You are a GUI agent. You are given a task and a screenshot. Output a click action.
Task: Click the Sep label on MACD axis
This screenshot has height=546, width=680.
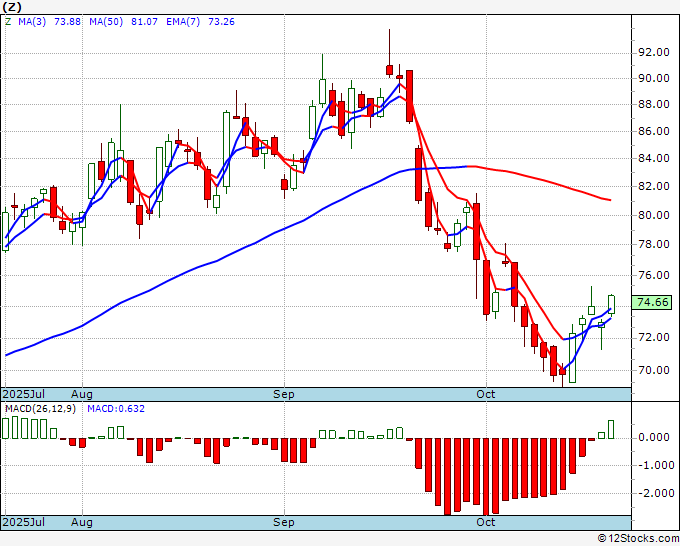tap(284, 522)
